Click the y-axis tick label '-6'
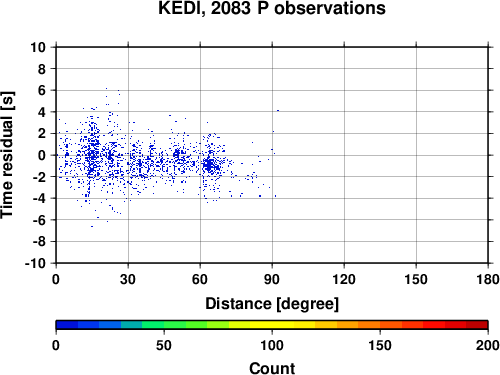This screenshot has width=500, height=375. coord(39,220)
